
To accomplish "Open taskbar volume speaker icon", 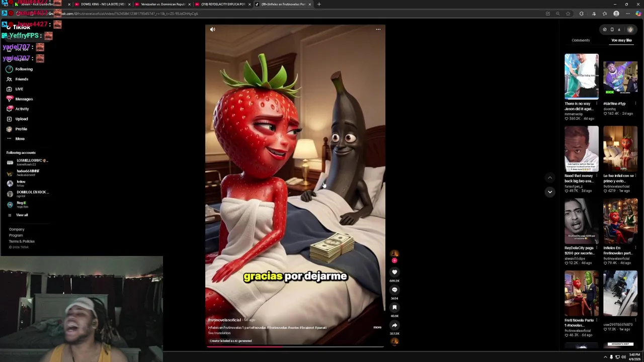I will [x=623, y=357].
